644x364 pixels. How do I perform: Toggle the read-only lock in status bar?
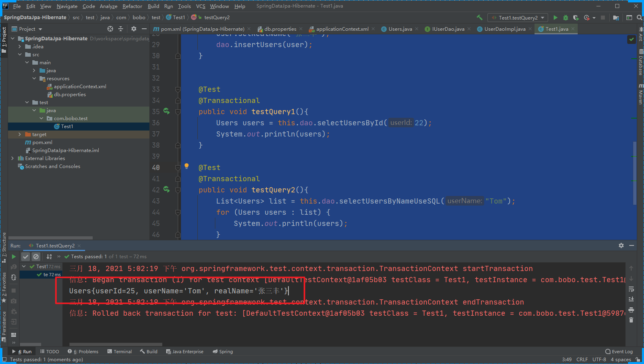coord(638,360)
